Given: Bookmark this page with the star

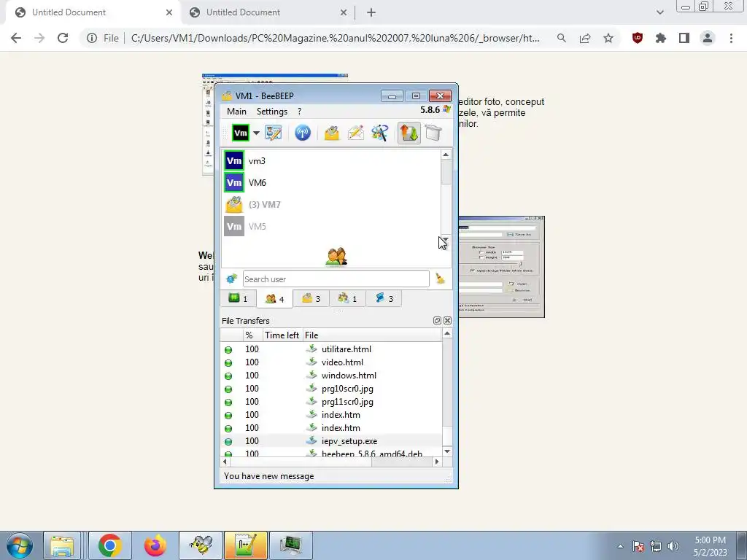Looking at the screenshot, I should [x=608, y=38].
